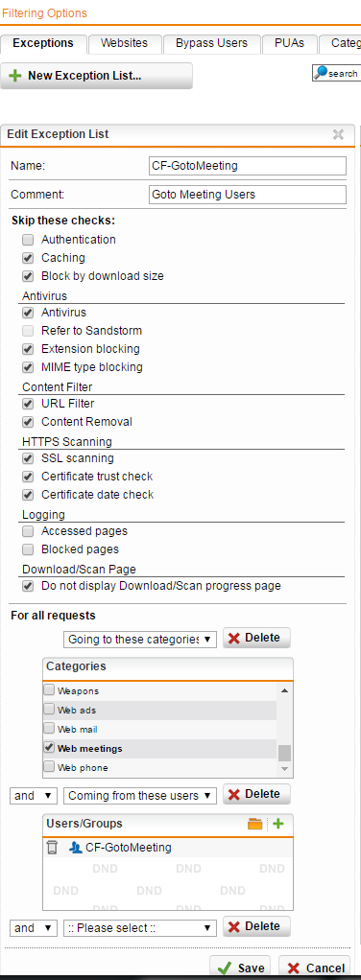The image size is (361, 980).
Task: Click the green plus icon in Users/Groups
Action: pyautogui.click(x=278, y=824)
